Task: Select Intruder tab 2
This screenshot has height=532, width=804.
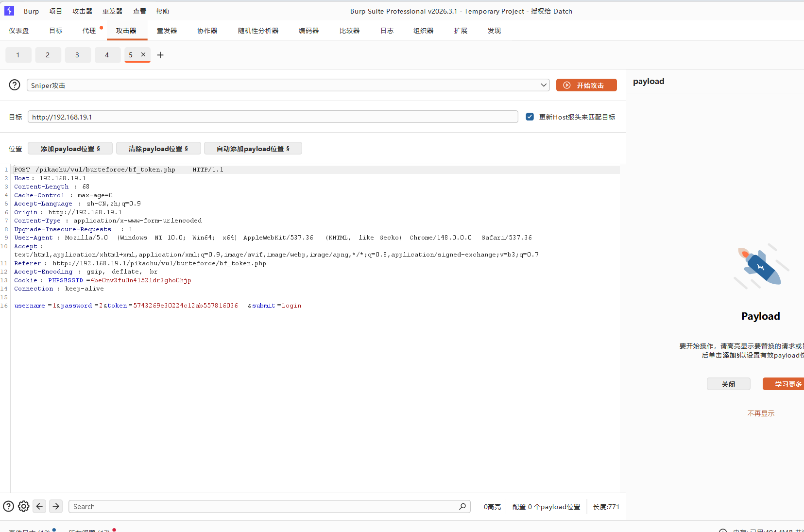Action: tap(48, 55)
